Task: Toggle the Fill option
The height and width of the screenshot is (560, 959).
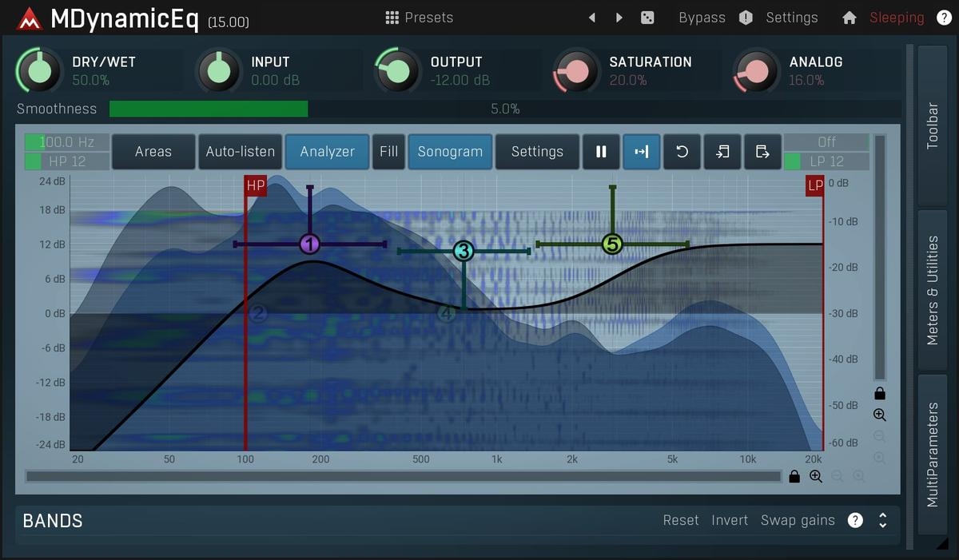Action: (x=388, y=152)
